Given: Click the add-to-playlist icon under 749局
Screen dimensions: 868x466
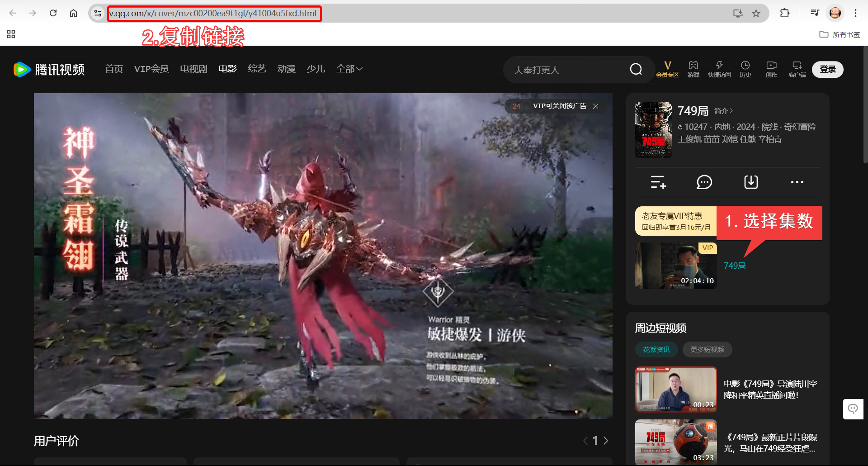Looking at the screenshot, I should pyautogui.click(x=658, y=182).
